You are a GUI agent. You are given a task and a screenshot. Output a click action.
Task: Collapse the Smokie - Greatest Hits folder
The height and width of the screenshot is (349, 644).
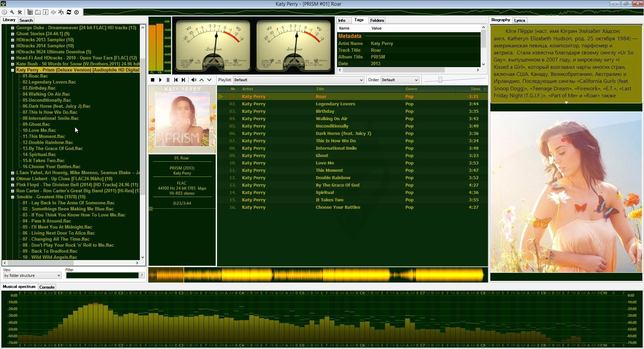pyautogui.click(x=12, y=197)
